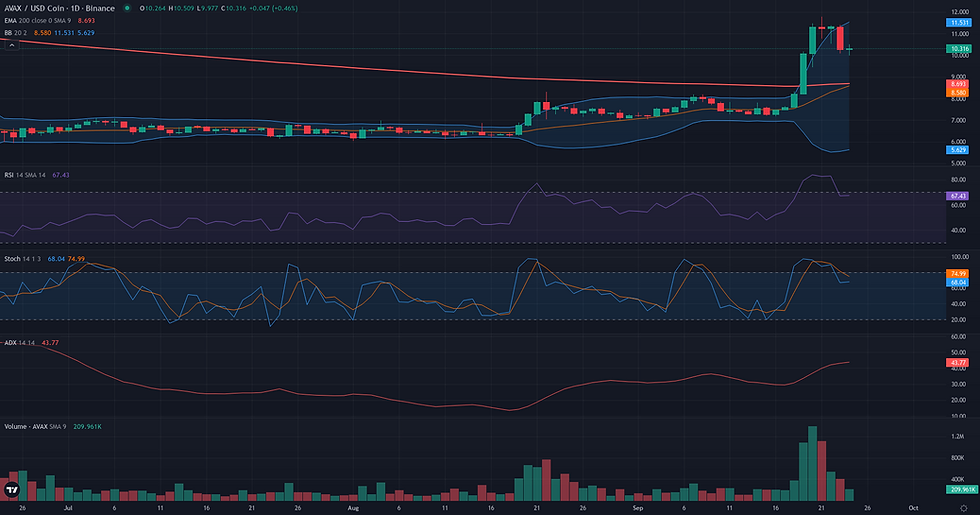Select the Stoch 14 1 3 legend
Image resolution: width=980 pixels, height=515 pixels.
coord(24,259)
